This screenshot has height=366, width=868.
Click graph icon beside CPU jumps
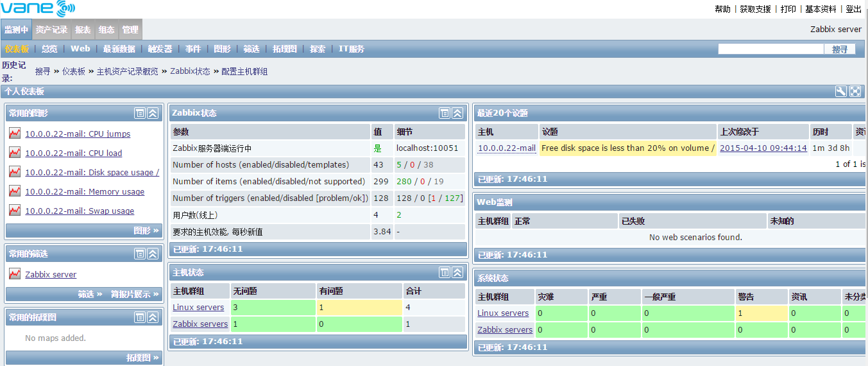click(15, 134)
